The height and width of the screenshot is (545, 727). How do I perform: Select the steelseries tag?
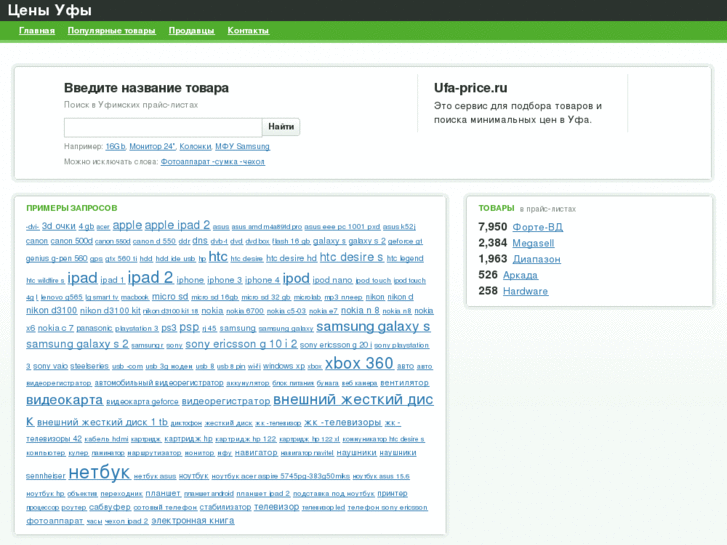(x=89, y=366)
